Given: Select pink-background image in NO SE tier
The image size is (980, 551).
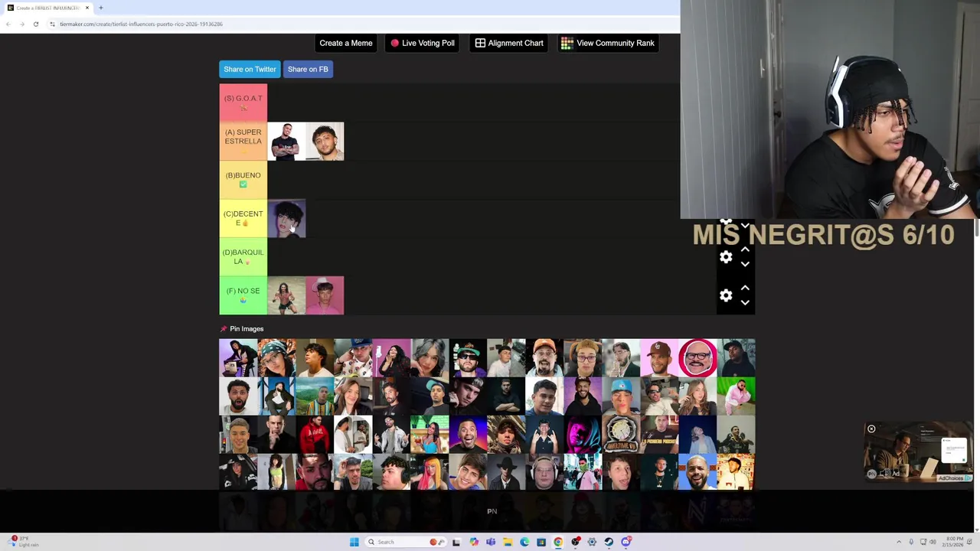Looking at the screenshot, I should tap(325, 295).
